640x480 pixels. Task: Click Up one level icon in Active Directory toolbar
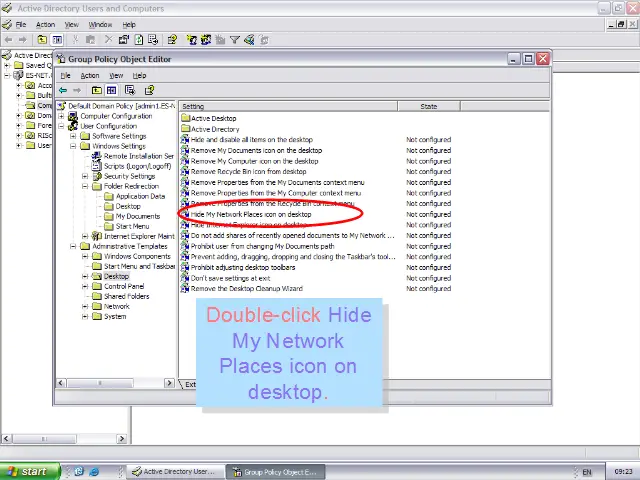tap(42, 40)
